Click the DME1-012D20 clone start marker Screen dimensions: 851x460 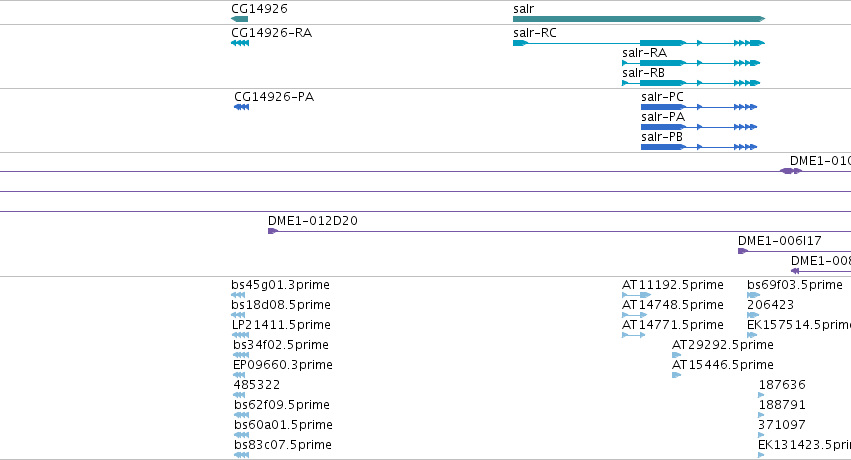(273, 231)
